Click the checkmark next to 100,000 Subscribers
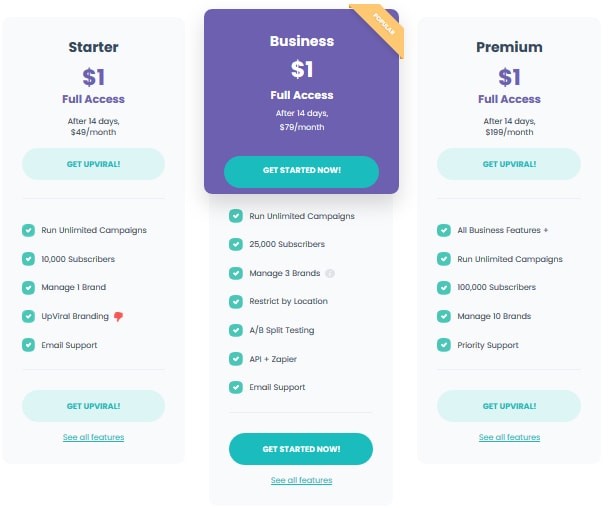 [444, 287]
